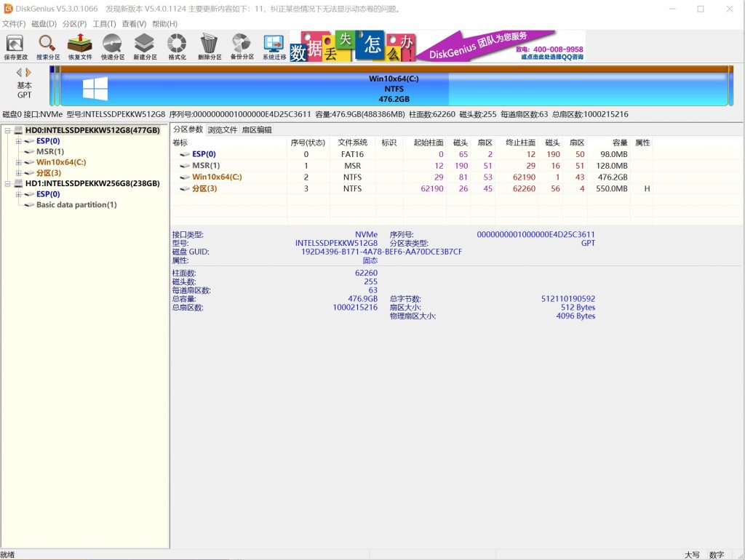Select Basic data partition(1) under HD1
The image size is (745, 560).
(76, 205)
